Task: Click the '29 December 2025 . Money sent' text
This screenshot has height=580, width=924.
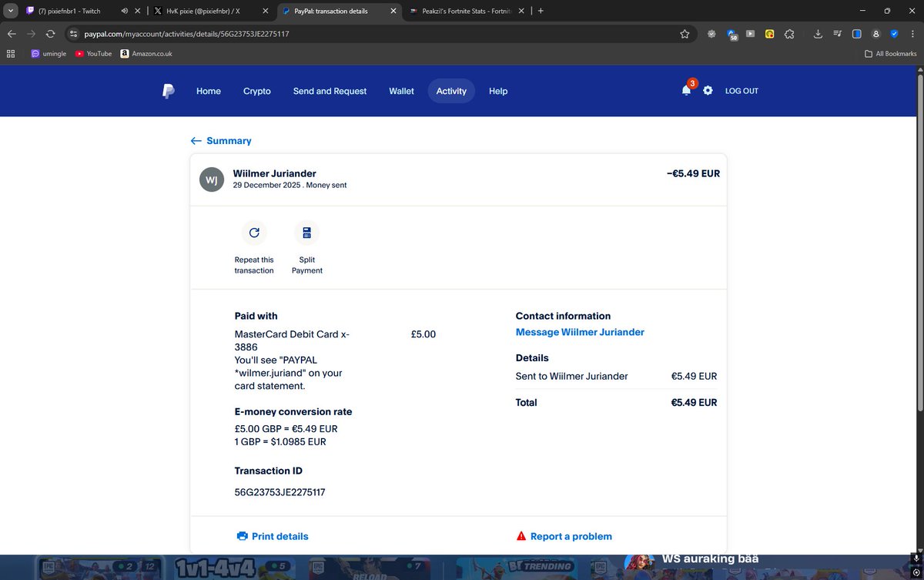Action: coord(290,186)
